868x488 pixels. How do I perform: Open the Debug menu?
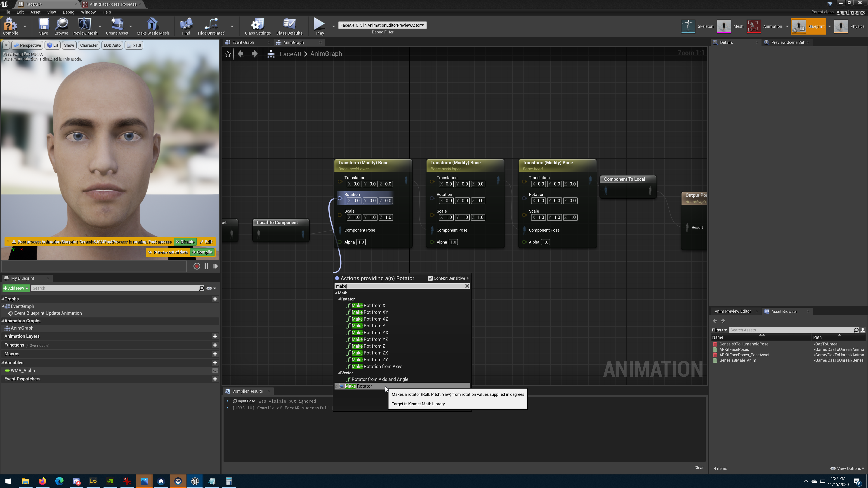point(68,12)
